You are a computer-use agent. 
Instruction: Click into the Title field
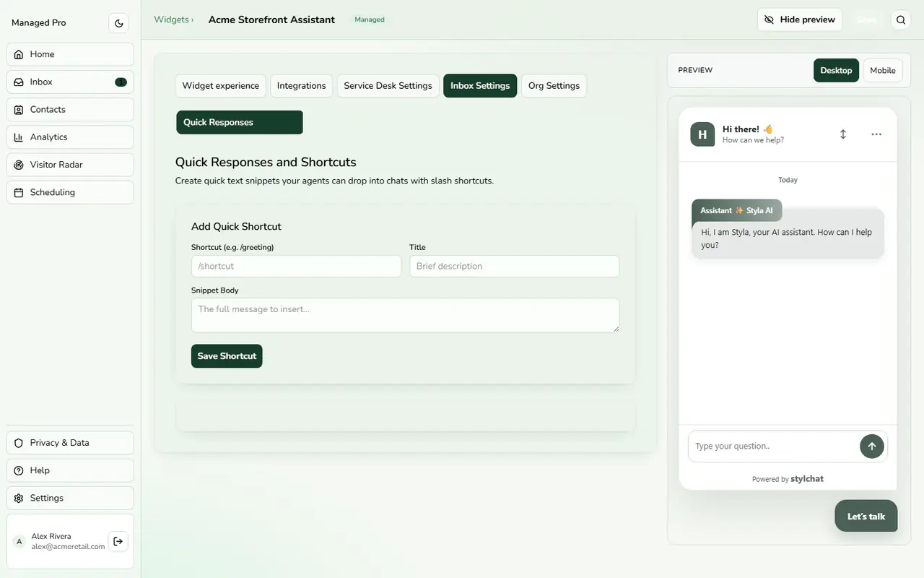[x=514, y=266]
